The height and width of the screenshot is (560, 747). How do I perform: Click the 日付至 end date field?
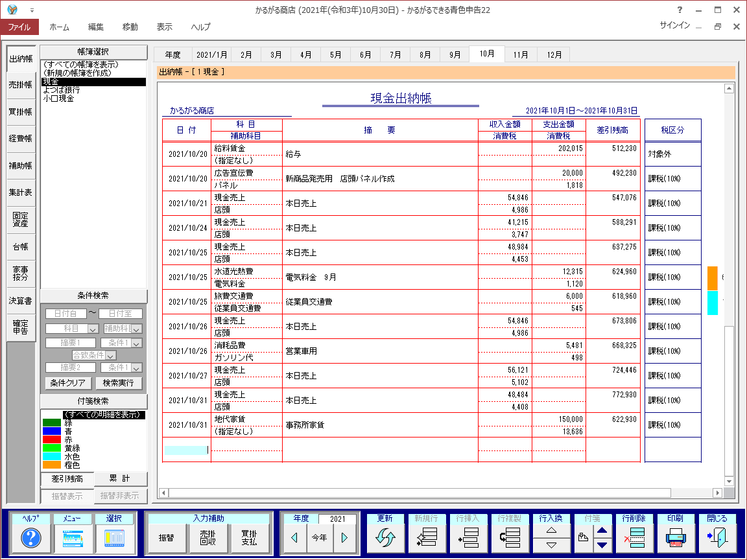120,314
